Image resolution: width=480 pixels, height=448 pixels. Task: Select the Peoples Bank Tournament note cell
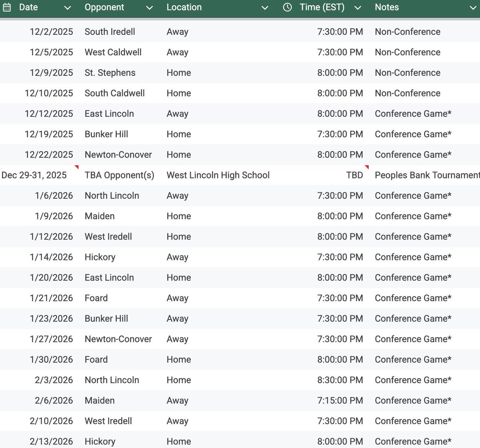[x=427, y=175]
